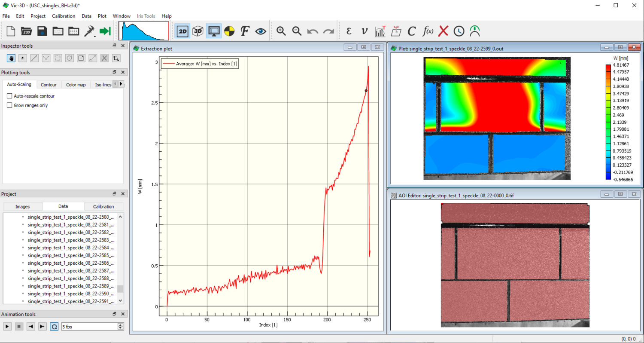Click the strain (epsilon) toolbar icon

(348, 31)
